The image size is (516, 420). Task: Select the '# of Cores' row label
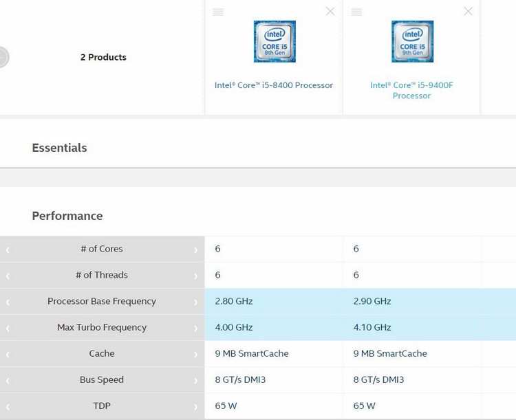(102, 249)
